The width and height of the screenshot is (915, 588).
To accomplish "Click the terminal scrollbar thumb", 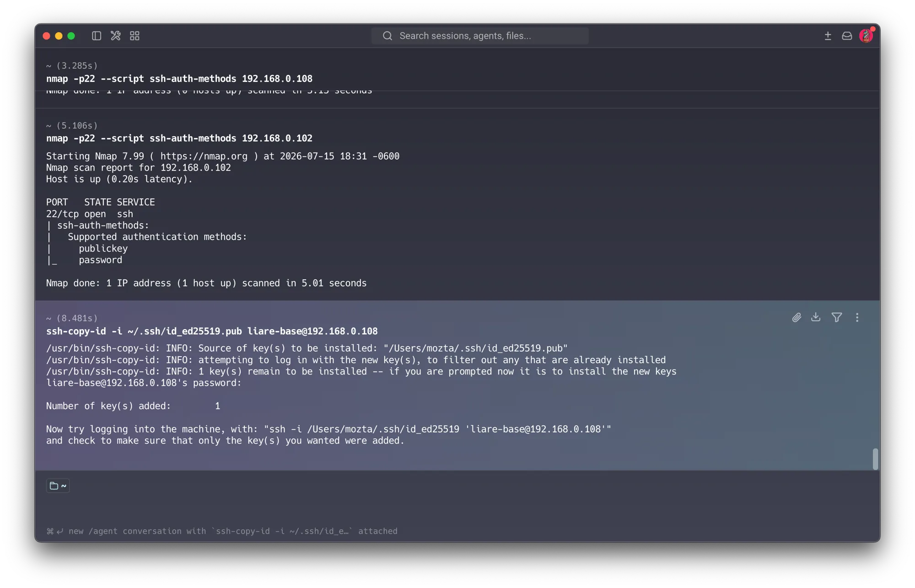I will coord(875,459).
